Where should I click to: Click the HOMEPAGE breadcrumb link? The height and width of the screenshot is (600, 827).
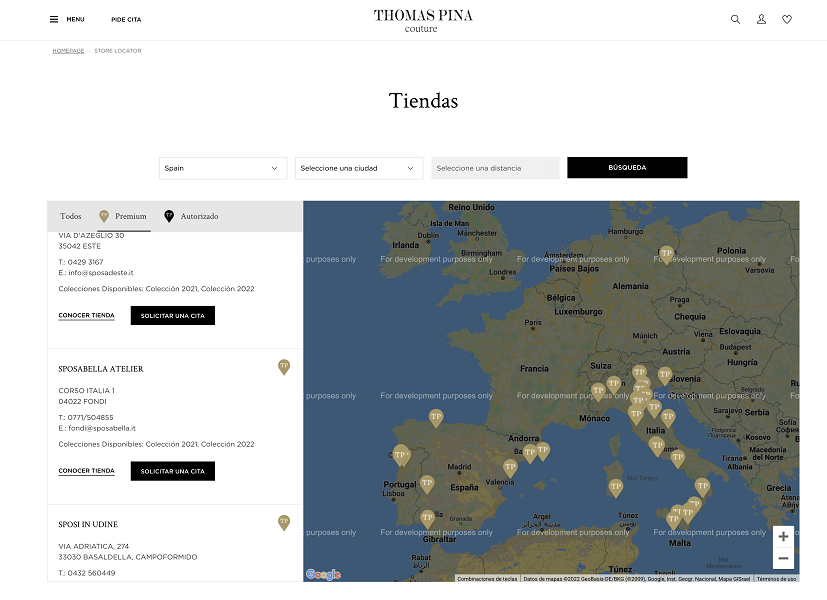click(x=68, y=51)
